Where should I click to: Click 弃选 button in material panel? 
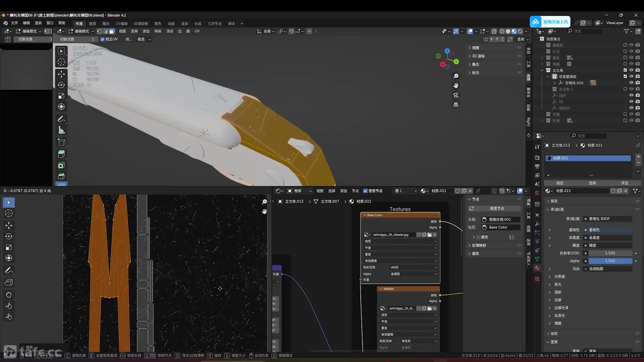pos(625,183)
